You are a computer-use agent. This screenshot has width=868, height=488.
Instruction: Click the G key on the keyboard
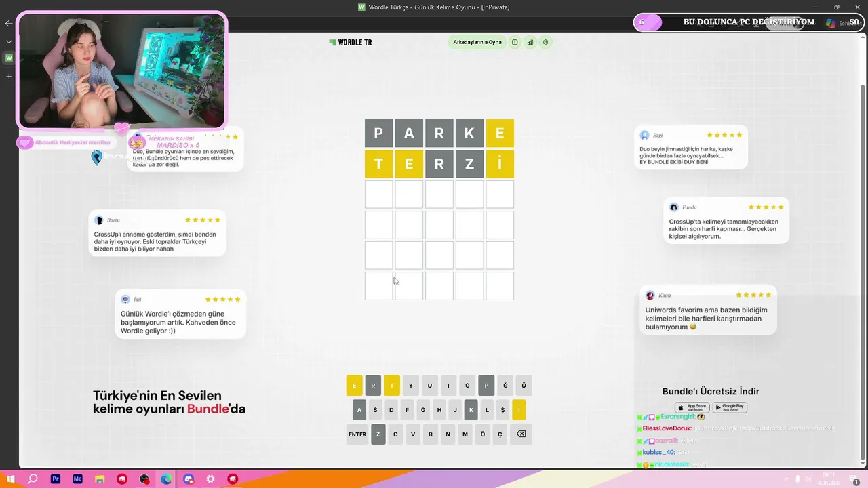(423, 410)
